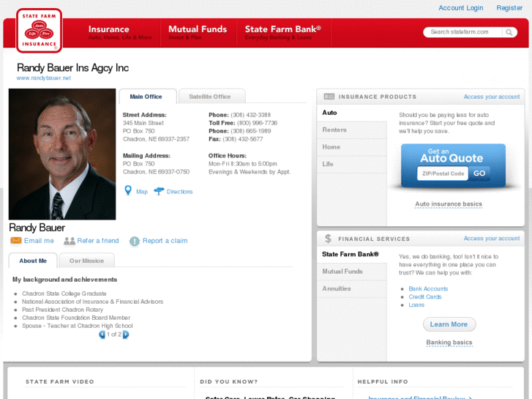Switch to the Our Mission tab
532x399 pixels.
point(86,261)
